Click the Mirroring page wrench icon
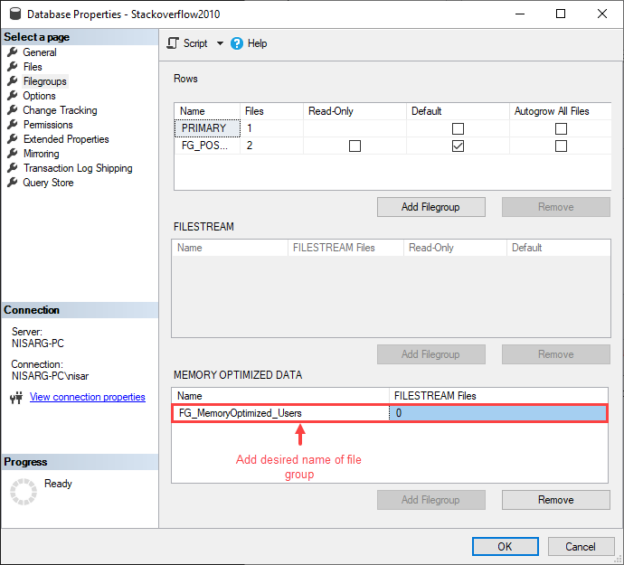Viewport: 624px width, 565px height. pos(12,154)
